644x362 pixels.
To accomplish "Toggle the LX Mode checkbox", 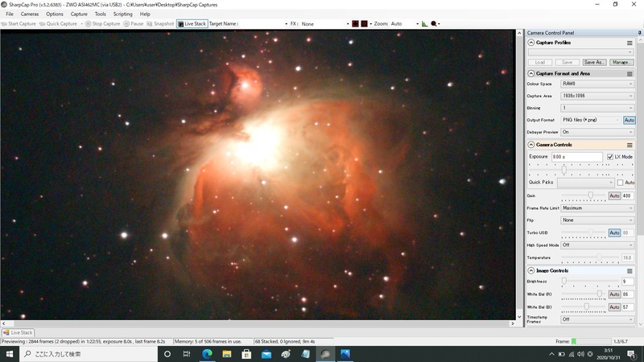I will pyautogui.click(x=610, y=157).
